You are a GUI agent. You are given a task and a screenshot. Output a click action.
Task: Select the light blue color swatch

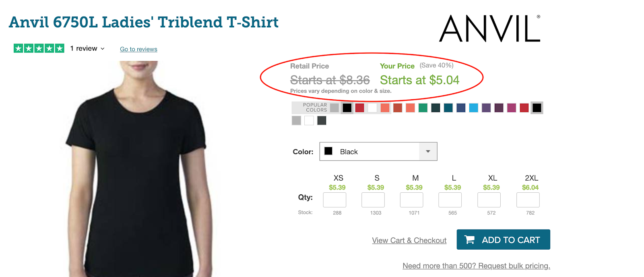coord(474,108)
